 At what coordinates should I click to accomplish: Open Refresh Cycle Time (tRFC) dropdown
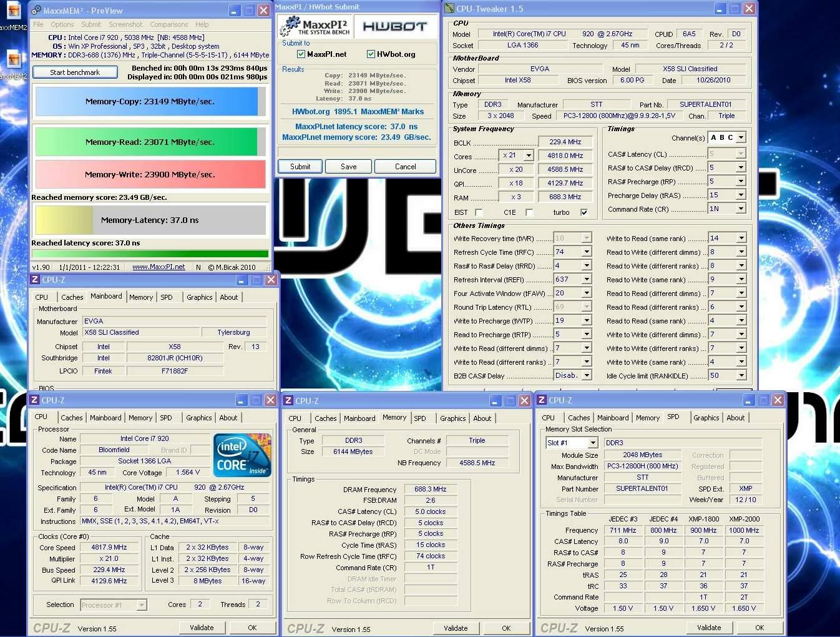tap(587, 252)
